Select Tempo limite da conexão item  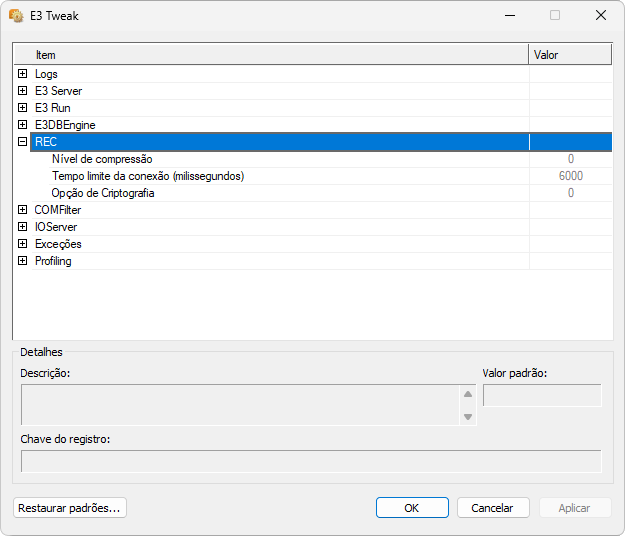click(148, 176)
